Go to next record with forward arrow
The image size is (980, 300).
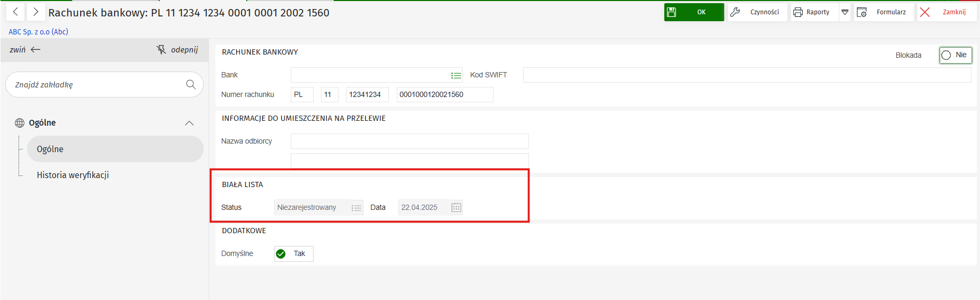36,12
